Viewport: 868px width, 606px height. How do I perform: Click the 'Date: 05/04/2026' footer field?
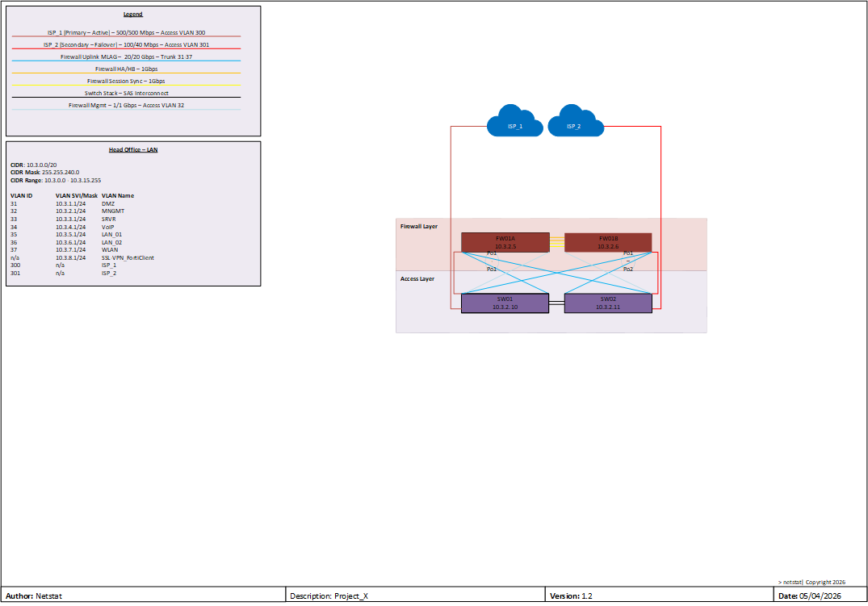pyautogui.click(x=820, y=595)
